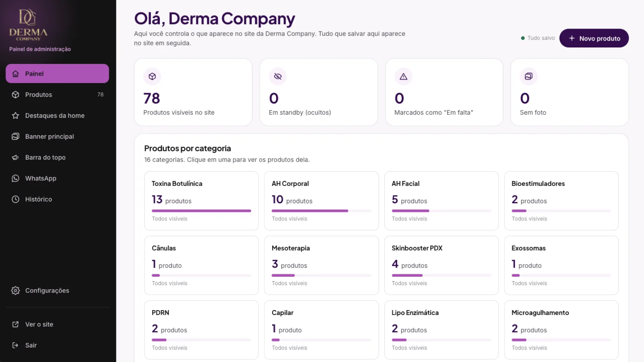Click Sair to log out

57,345
